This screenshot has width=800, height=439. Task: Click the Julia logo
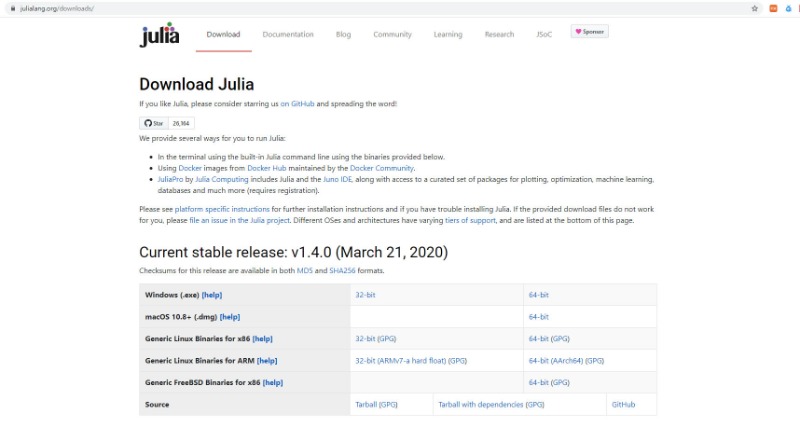pyautogui.click(x=159, y=35)
